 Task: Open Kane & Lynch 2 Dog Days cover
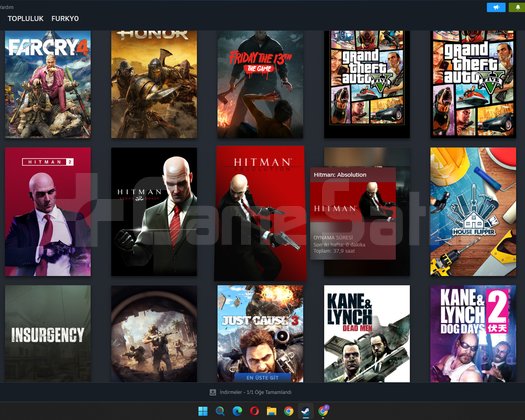click(473, 333)
